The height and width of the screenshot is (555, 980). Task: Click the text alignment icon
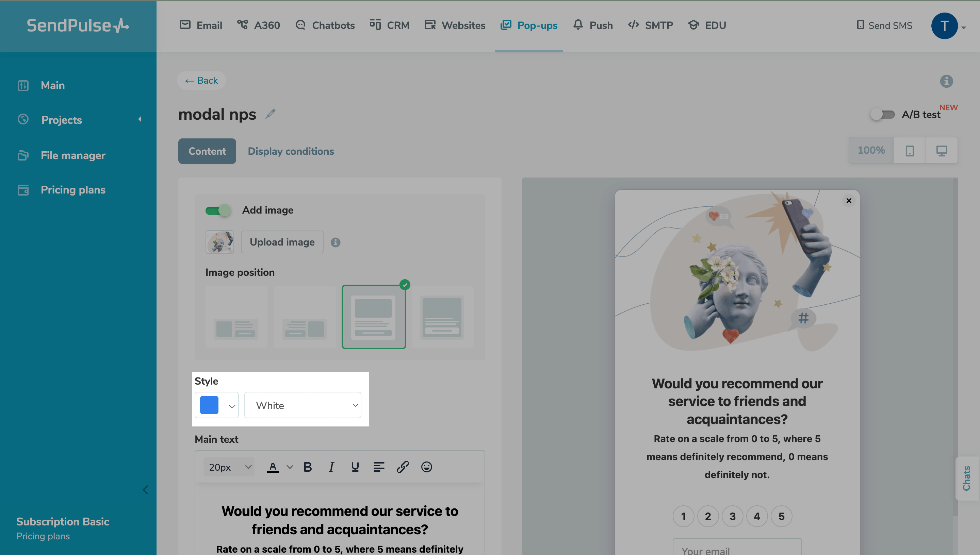[x=378, y=467]
